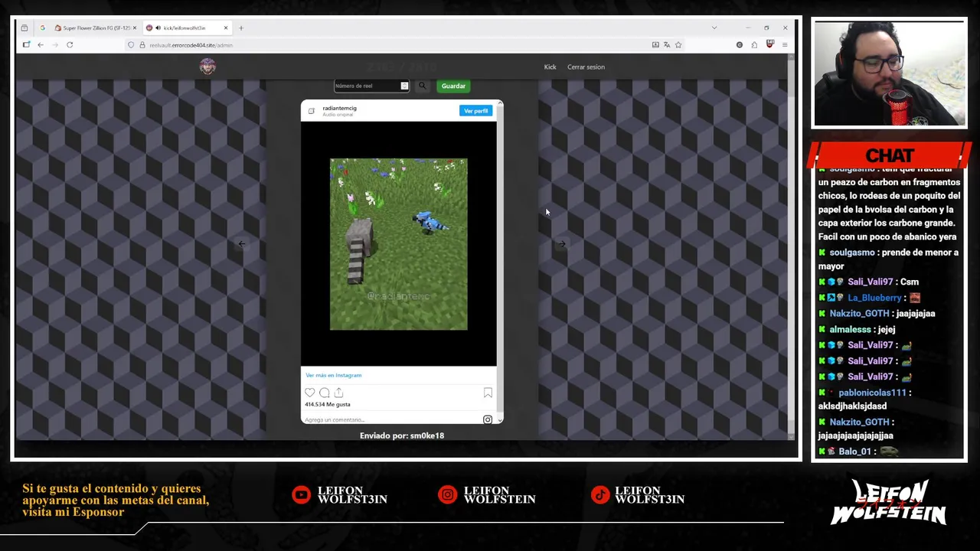
Task: Click the Instagram logo icon in embed
Action: 487,419
